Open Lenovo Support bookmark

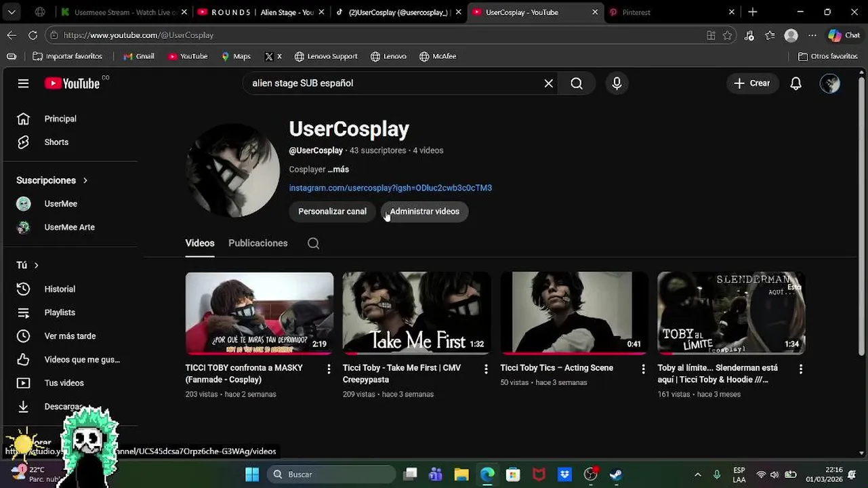pyautogui.click(x=326, y=56)
